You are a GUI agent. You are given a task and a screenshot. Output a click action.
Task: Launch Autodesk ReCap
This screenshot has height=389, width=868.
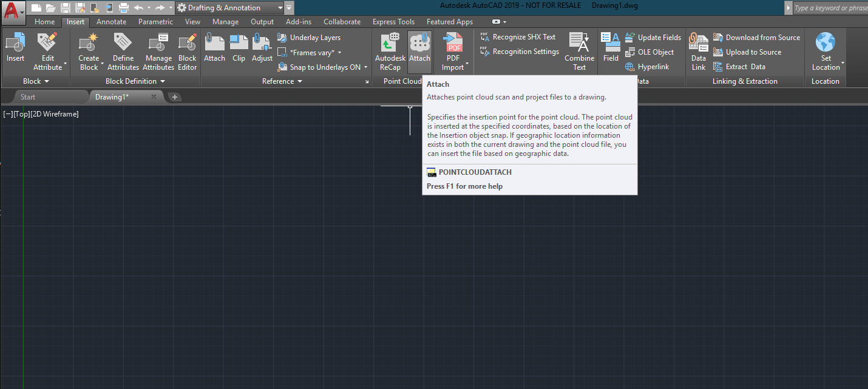(390, 52)
